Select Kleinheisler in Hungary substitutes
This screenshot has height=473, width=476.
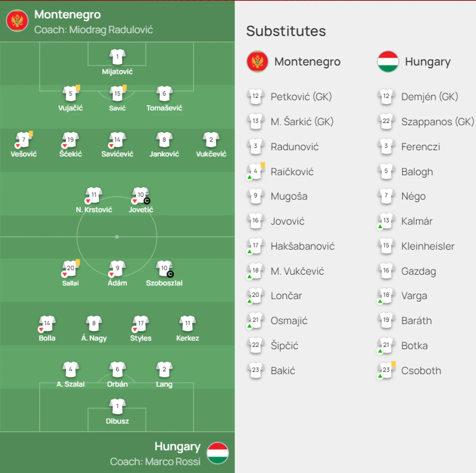427,246
